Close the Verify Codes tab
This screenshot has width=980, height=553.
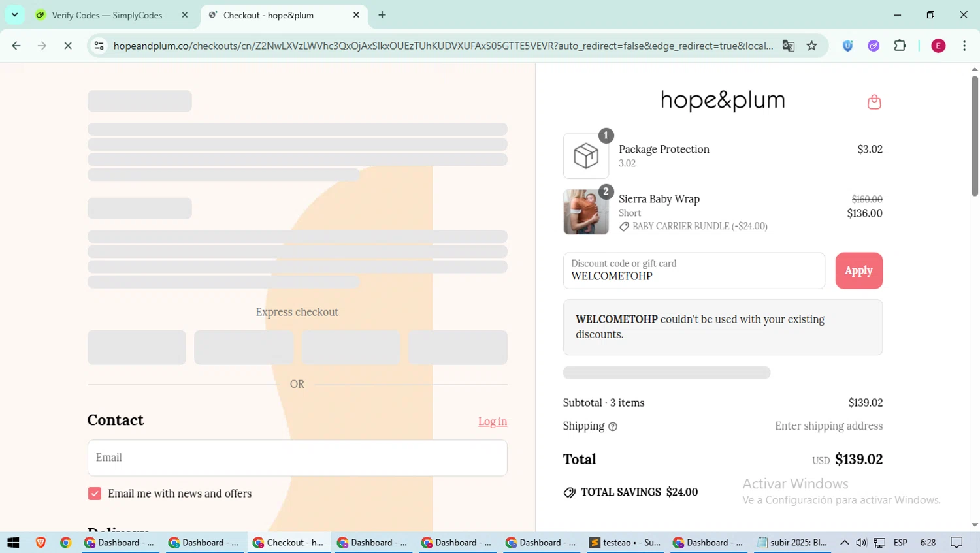[x=185, y=15]
